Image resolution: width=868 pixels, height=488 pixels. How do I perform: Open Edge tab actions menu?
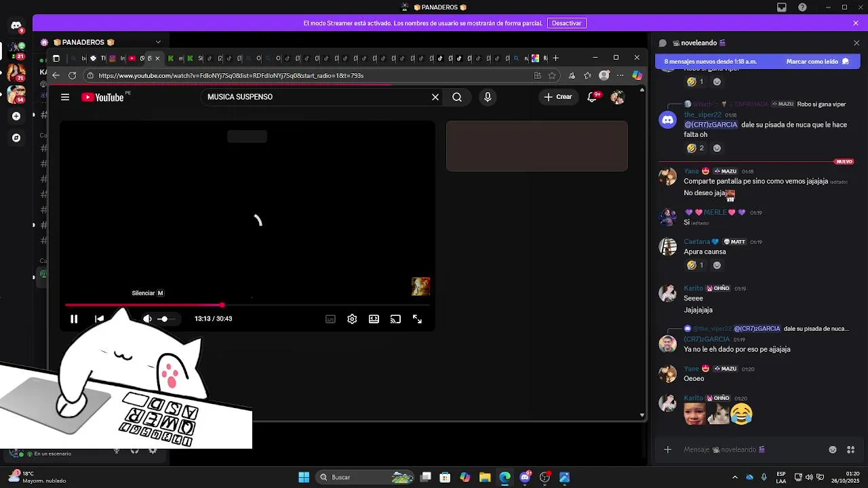tap(56, 58)
